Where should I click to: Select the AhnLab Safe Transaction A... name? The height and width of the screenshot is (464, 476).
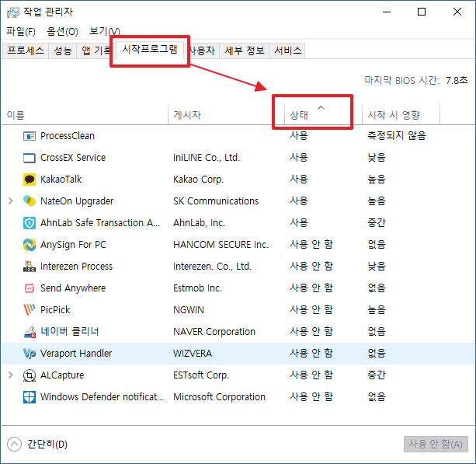[100, 223]
